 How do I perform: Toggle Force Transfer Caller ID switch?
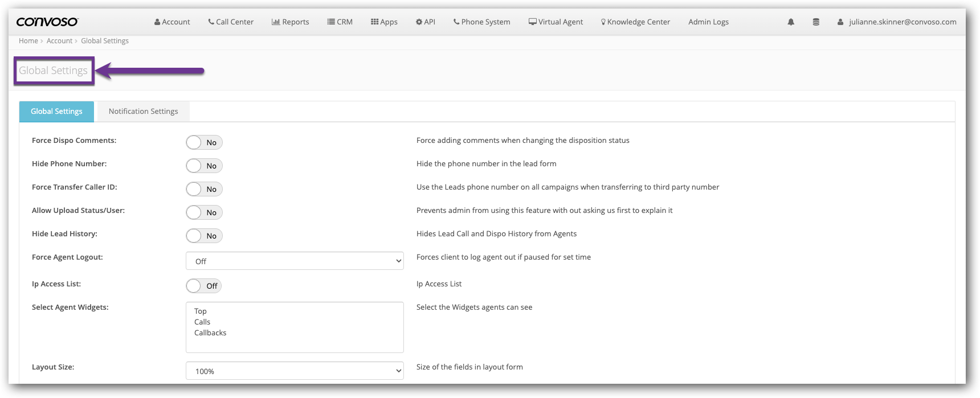(204, 189)
